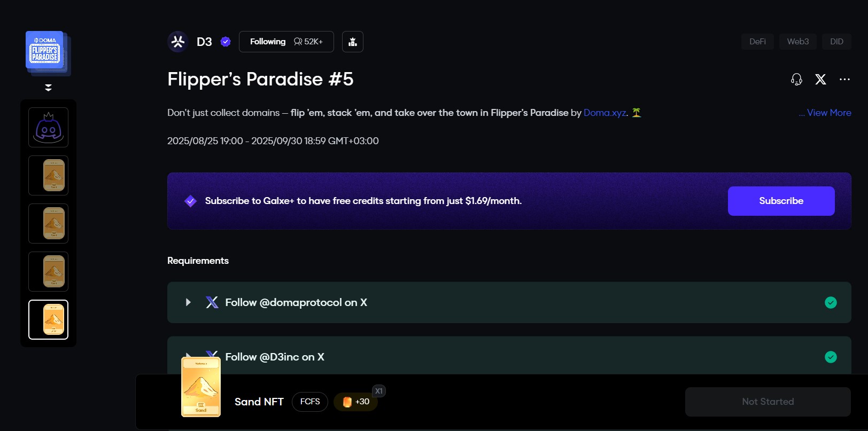Viewport: 868px width, 431px height.
Task: Collapse the sidebar with double-chevron arrow
Action: pyautogui.click(x=48, y=88)
